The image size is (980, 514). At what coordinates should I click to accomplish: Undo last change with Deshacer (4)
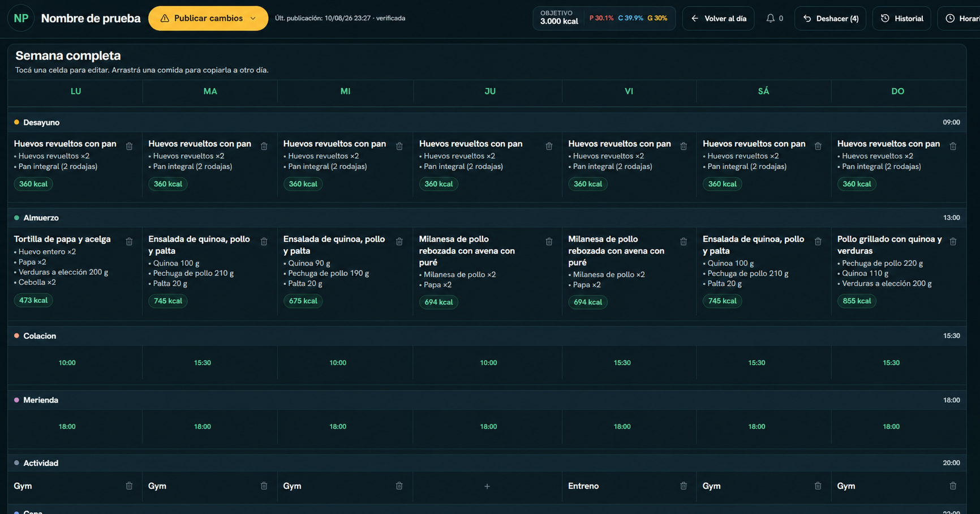830,19
